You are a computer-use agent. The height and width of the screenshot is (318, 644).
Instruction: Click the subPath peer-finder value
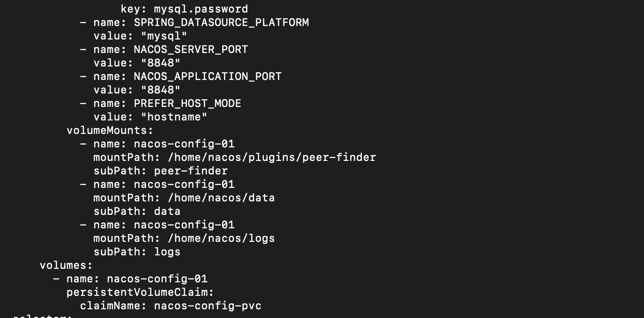click(x=191, y=171)
